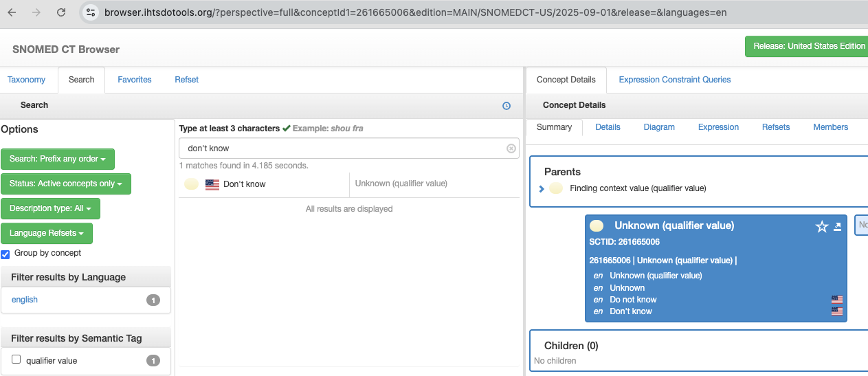This screenshot has height=376, width=868.
Task: Open the Status: Active concepts only dropdown
Action: pyautogui.click(x=66, y=184)
